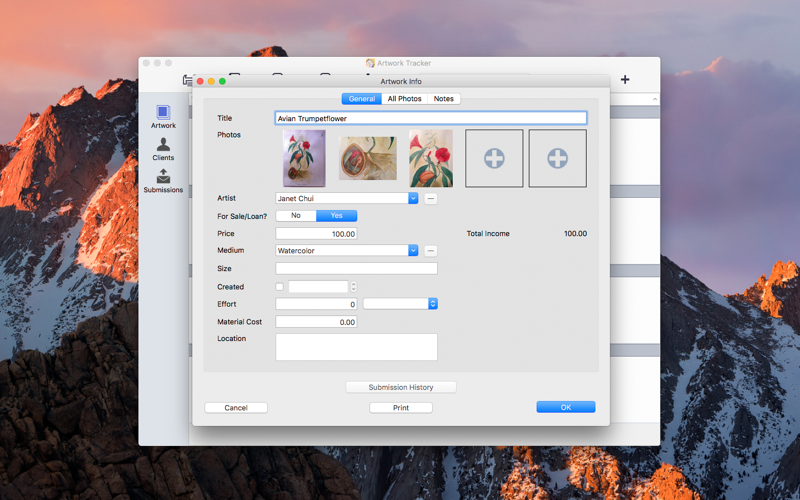Screen dimensions: 800x500
Task: Click the Created date field
Action: (x=318, y=287)
